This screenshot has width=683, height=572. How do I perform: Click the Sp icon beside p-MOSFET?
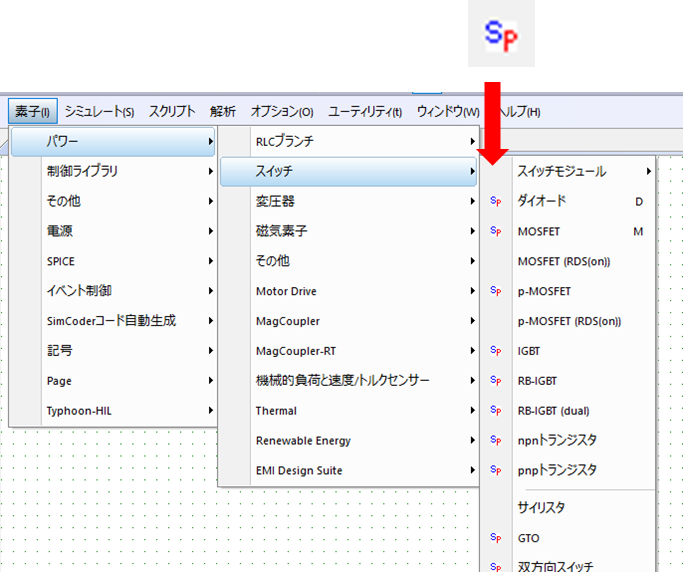495,291
